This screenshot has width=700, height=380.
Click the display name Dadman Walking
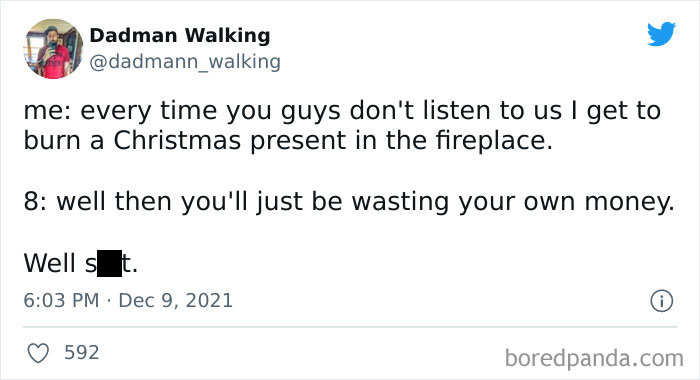[180, 35]
